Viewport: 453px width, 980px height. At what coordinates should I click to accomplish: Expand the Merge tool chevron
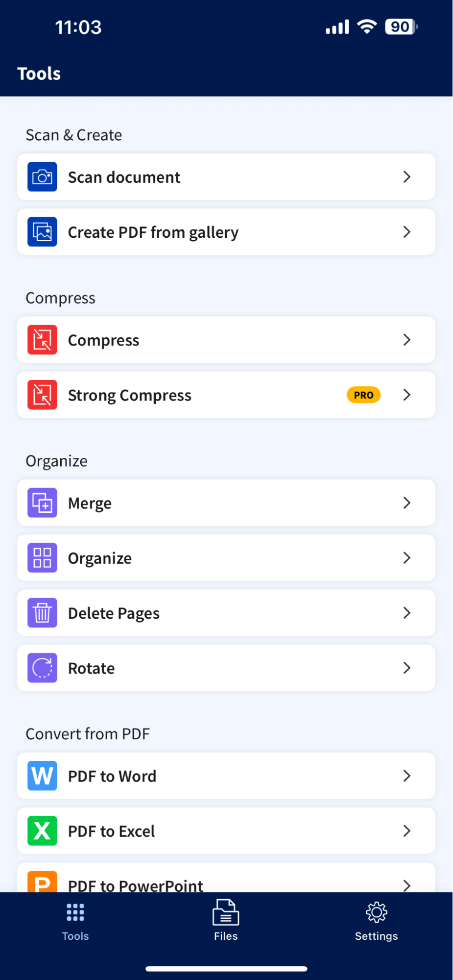tap(406, 503)
